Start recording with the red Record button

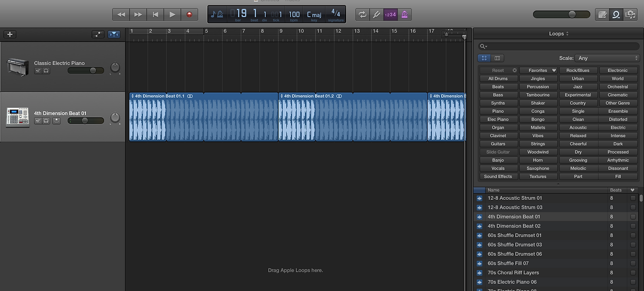click(x=189, y=15)
